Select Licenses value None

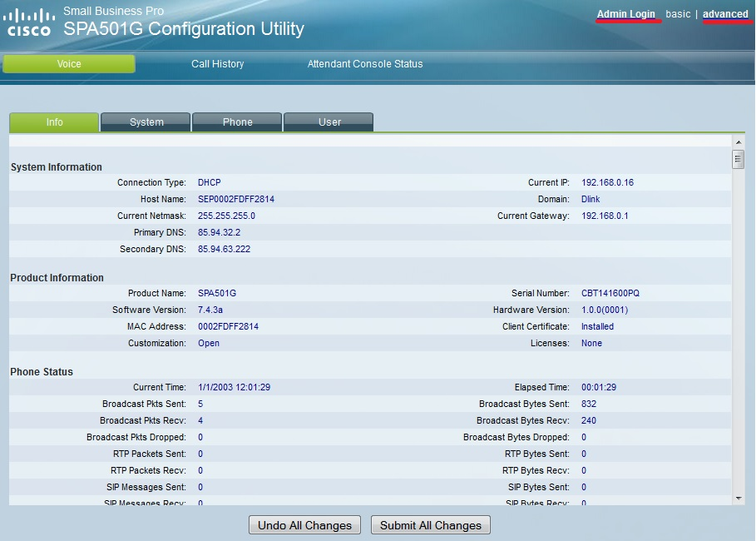tap(591, 343)
